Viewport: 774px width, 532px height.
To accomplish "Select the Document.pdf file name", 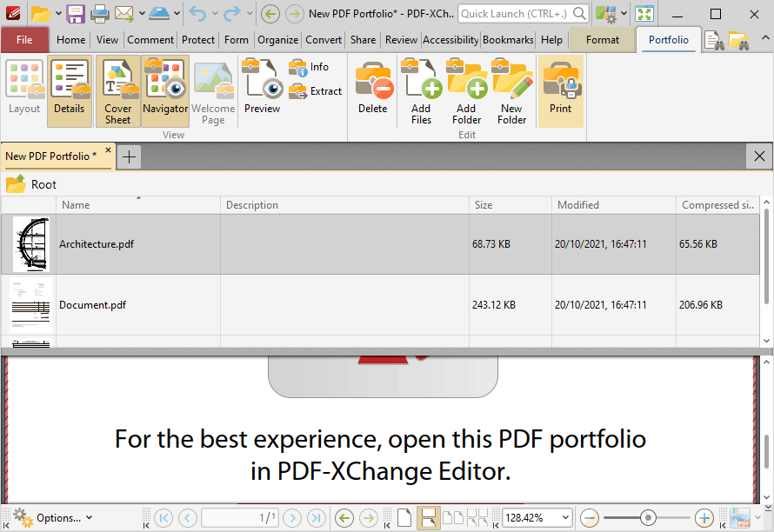I will click(x=92, y=305).
